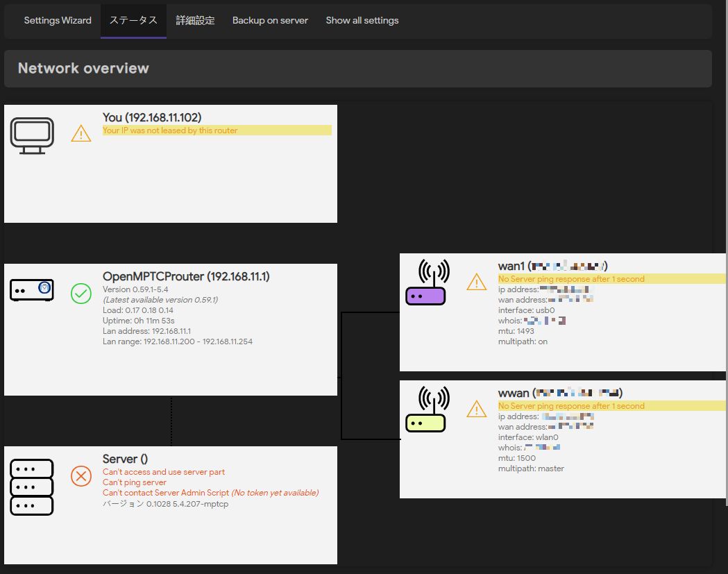Click the multipath: on line
The image size is (728, 574).
click(523, 341)
